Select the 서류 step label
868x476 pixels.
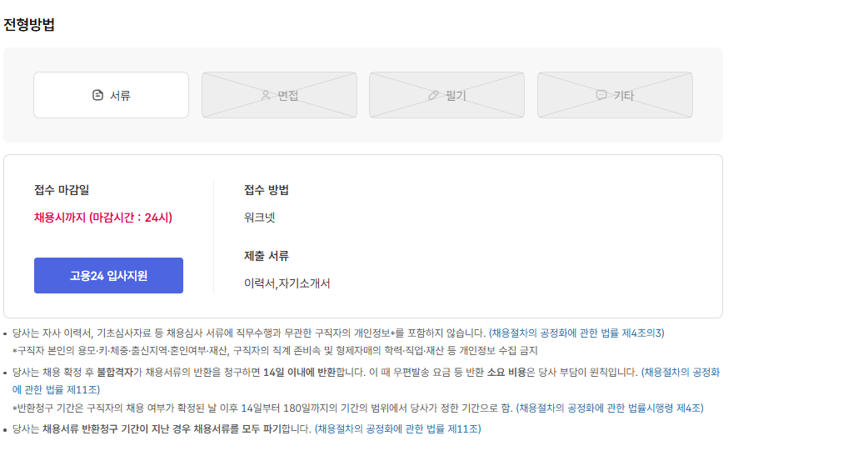click(121, 95)
